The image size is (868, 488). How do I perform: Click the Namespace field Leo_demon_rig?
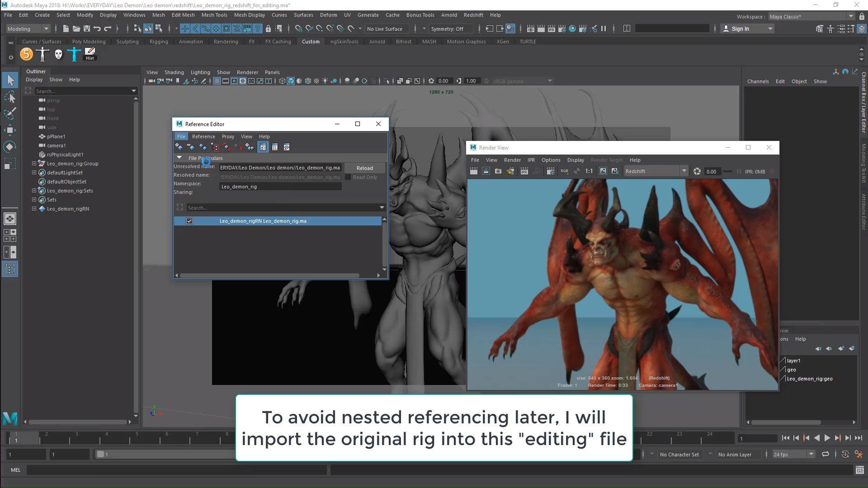(x=280, y=187)
